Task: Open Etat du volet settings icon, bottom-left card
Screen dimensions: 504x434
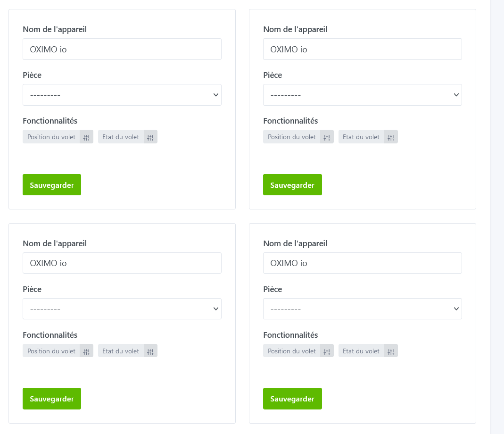Action: [x=150, y=351]
